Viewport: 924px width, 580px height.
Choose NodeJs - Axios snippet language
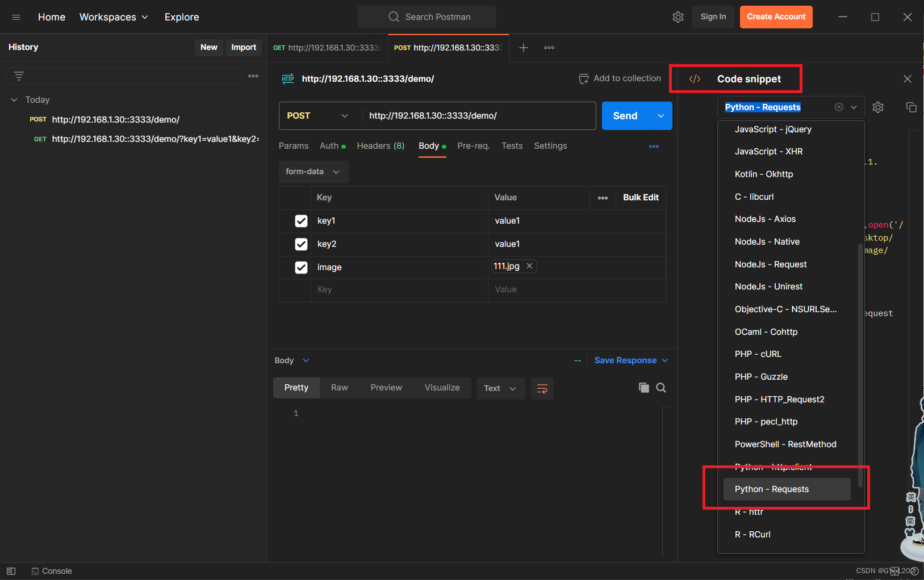pyautogui.click(x=787, y=220)
